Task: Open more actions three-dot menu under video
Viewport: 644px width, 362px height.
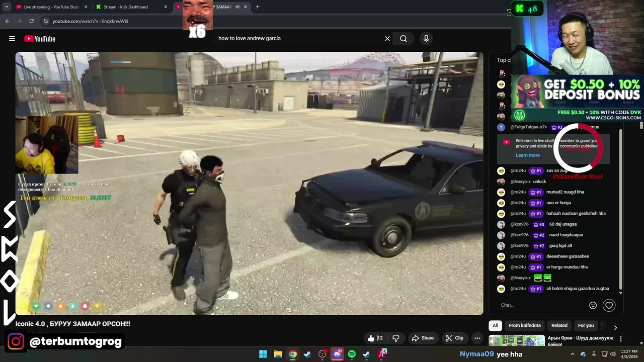Action: click(x=477, y=338)
